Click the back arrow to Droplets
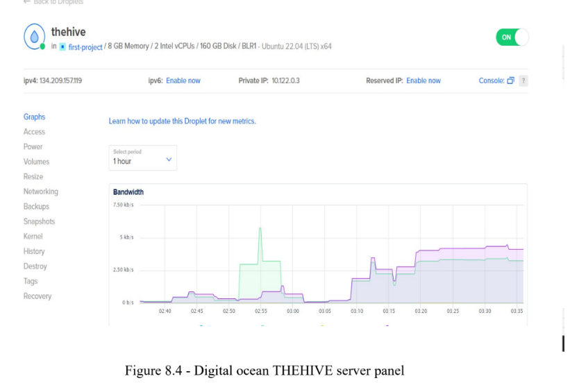570x392 pixels. coord(26,2)
